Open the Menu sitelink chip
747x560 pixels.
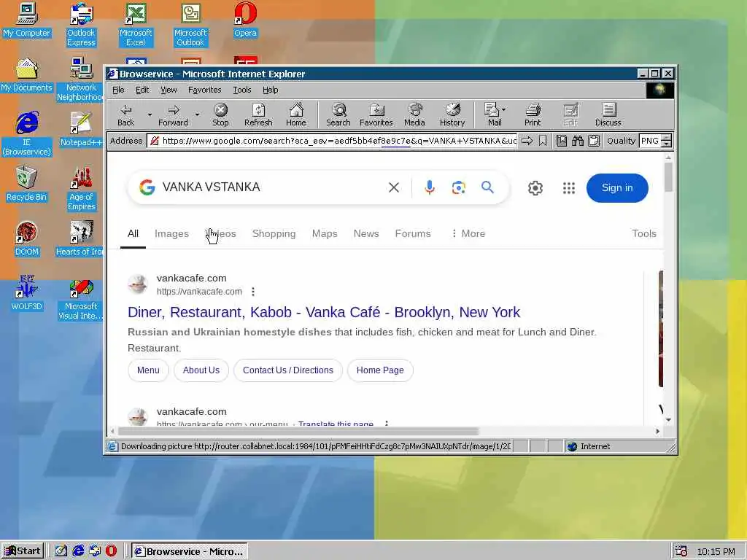pyautogui.click(x=148, y=370)
